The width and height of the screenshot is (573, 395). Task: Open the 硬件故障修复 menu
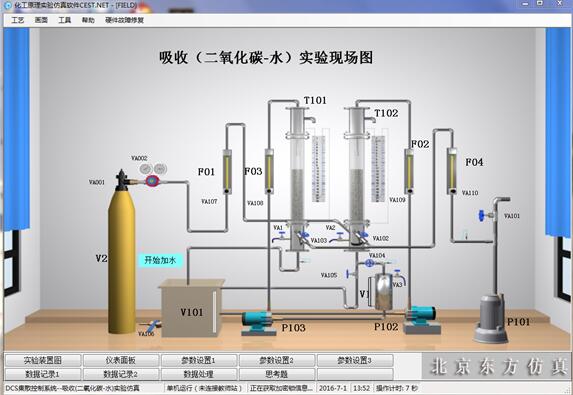coord(125,20)
